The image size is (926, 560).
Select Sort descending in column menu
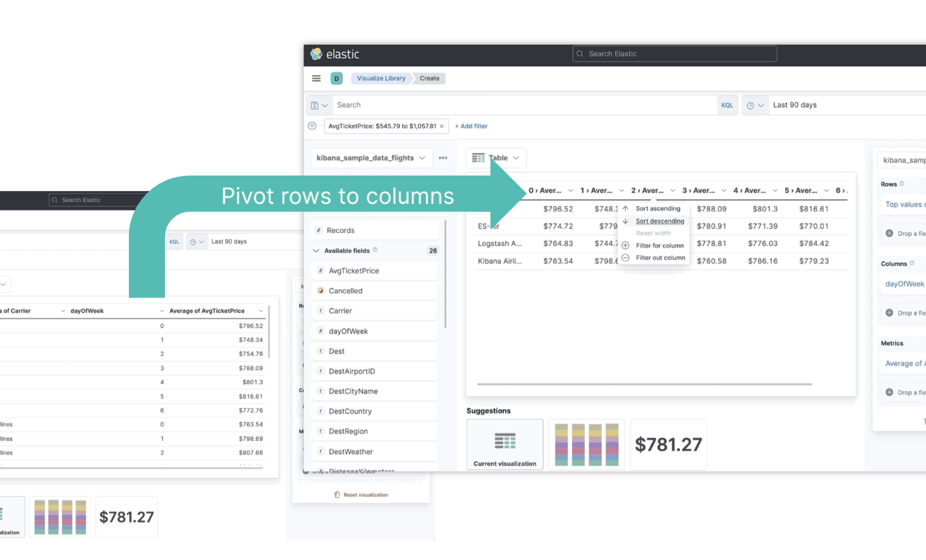click(x=659, y=221)
